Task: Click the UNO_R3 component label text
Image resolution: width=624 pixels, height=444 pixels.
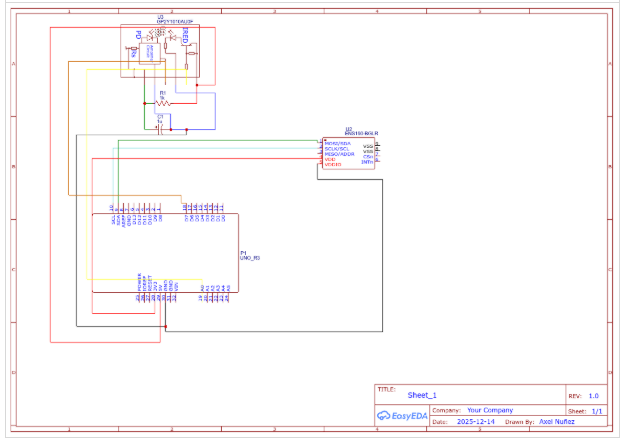Action: (250, 258)
